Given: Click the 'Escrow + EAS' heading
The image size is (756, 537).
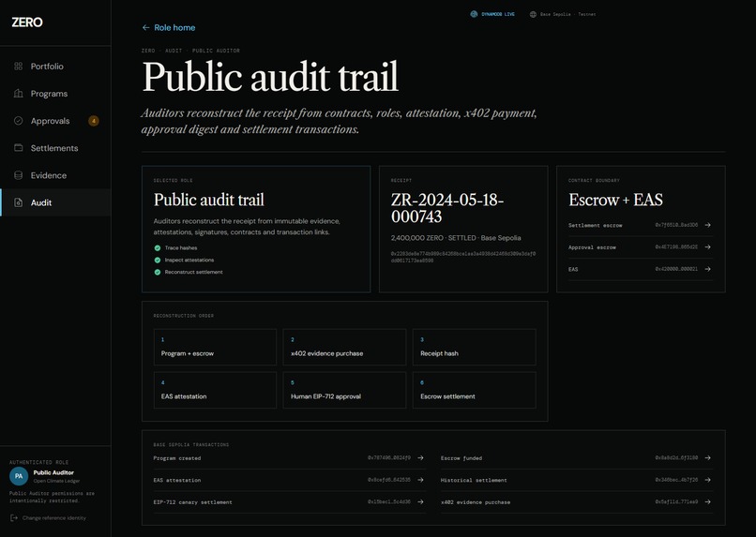Looking at the screenshot, I should [615, 200].
